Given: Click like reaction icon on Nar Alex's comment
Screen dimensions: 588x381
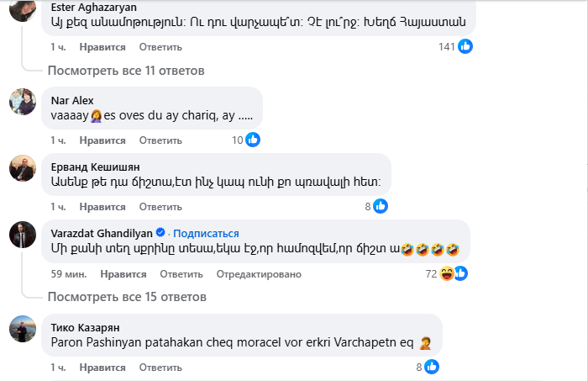Looking at the screenshot, I should click(253, 140).
